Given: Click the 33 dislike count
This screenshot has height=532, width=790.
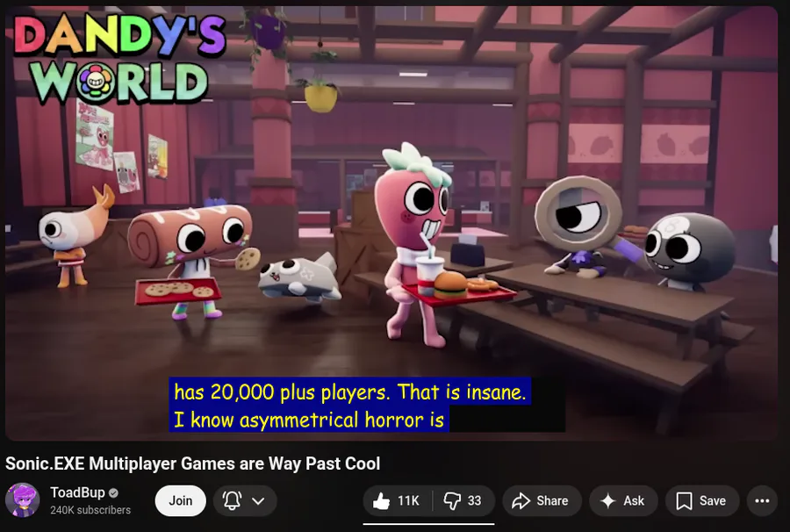Looking at the screenshot, I should coord(474,500).
